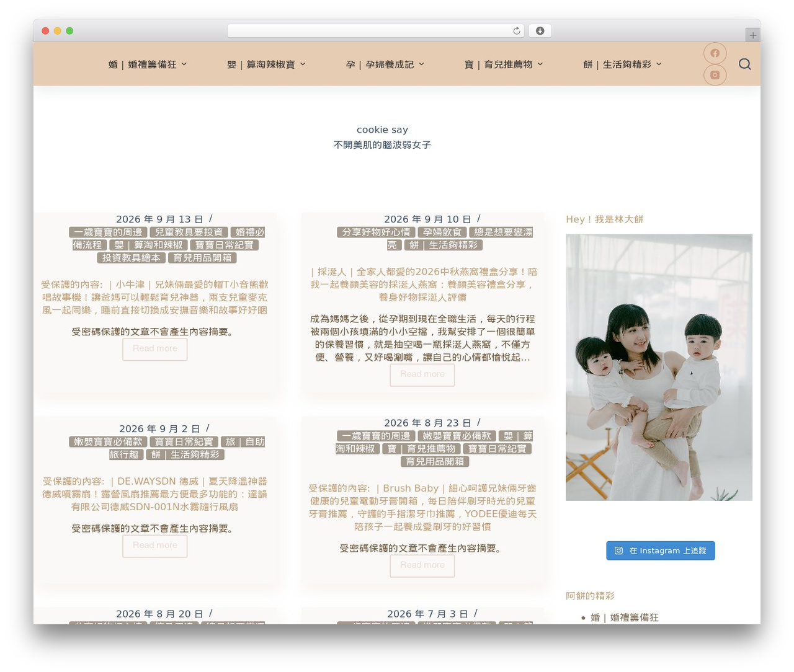Screen dimensions: 794x672
Task: Open the Brush Baby post title
Action: [422, 508]
